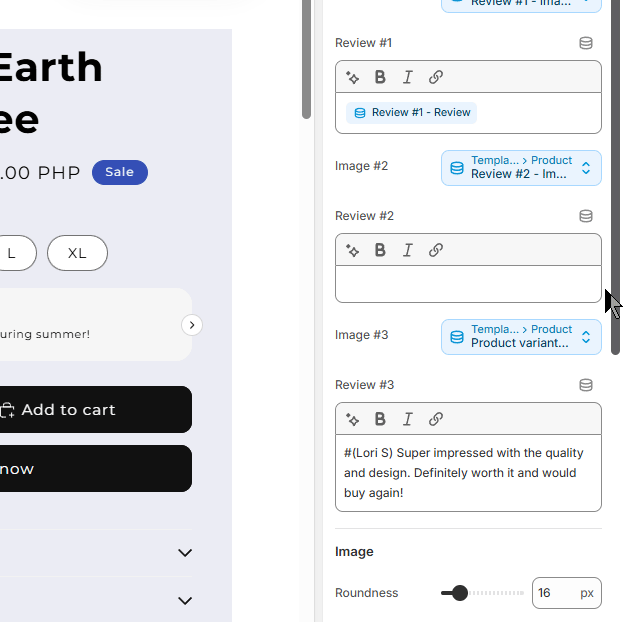Select the XL size option
Viewport: 623px width, 622px height.
77,253
